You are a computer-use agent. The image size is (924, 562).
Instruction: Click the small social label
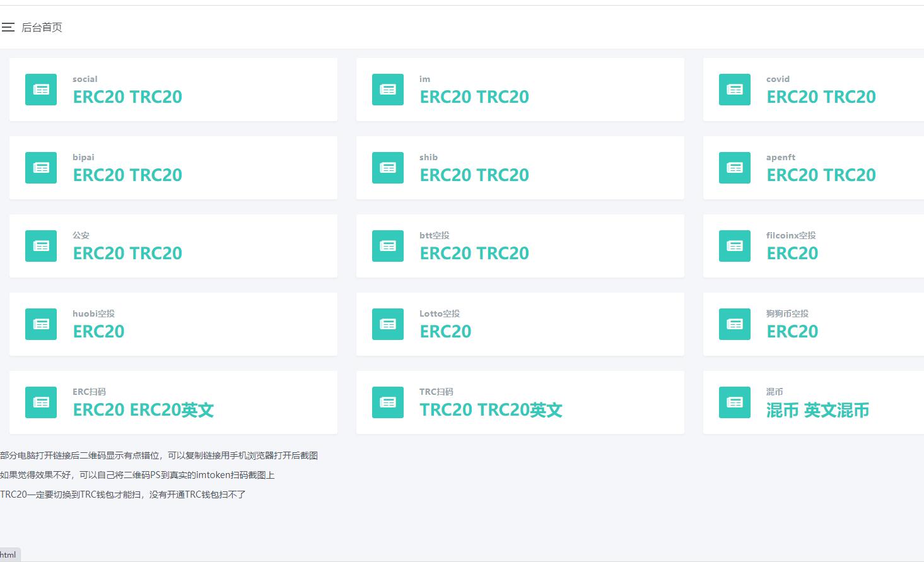pos(85,79)
